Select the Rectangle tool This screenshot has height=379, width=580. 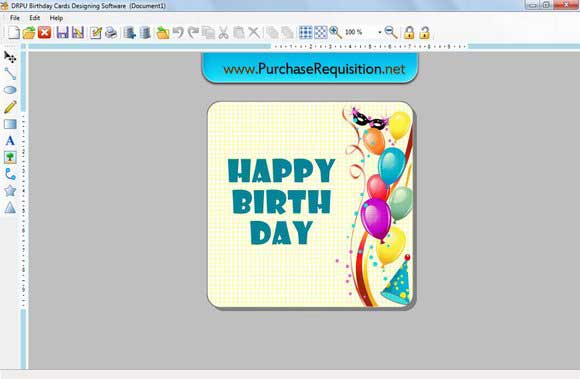click(x=10, y=124)
